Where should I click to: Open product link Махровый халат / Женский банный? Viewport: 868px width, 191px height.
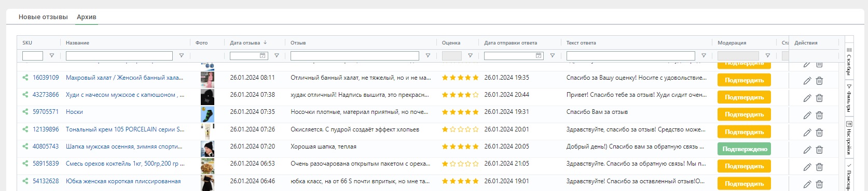click(125, 78)
